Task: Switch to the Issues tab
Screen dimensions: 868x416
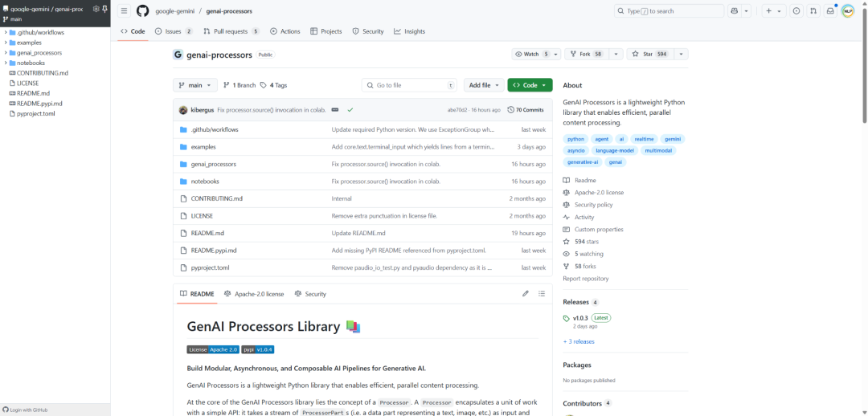Action: coord(174,31)
